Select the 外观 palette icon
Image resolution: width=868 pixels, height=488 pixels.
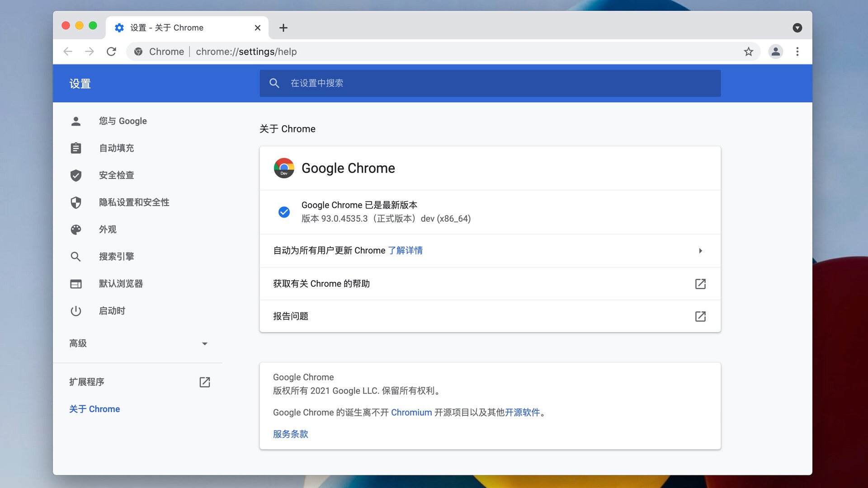(x=76, y=230)
